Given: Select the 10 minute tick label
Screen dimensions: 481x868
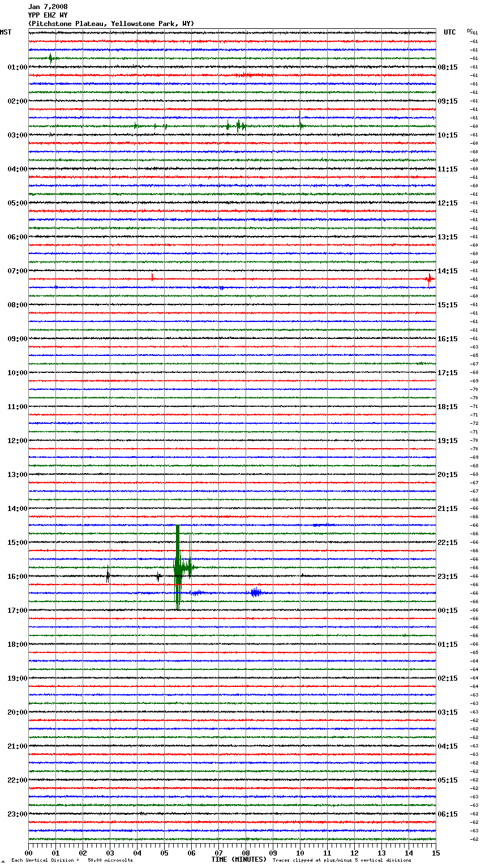Looking at the screenshot, I should coord(300,853).
